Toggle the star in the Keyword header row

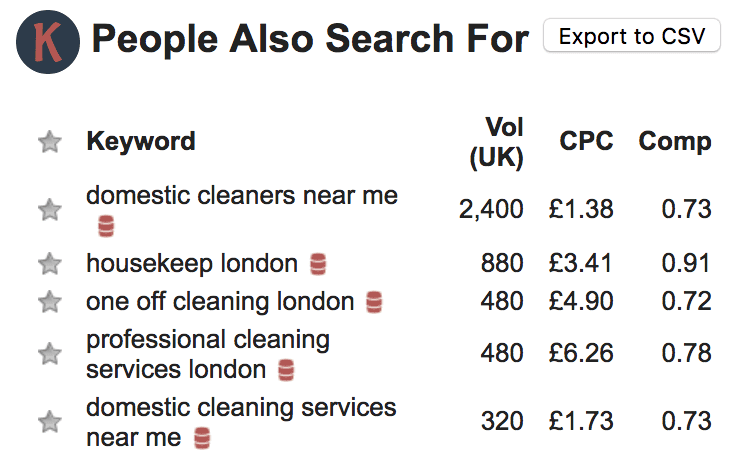click(49, 143)
